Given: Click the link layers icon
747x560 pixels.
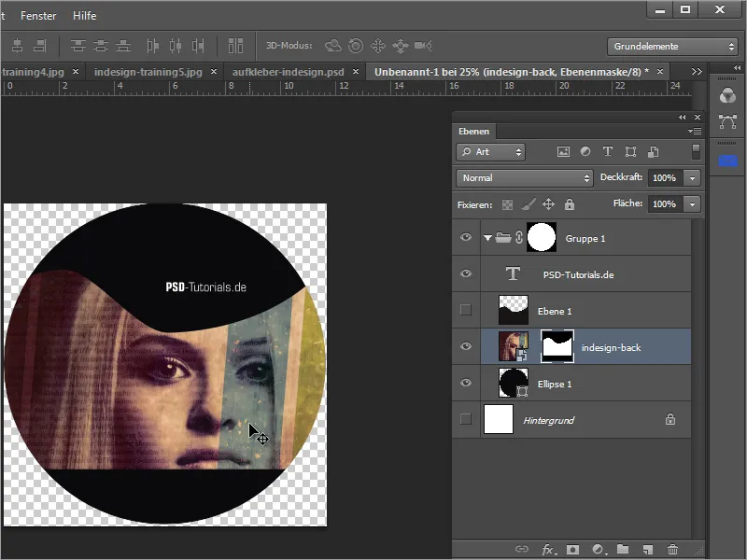Looking at the screenshot, I should coord(522,549).
